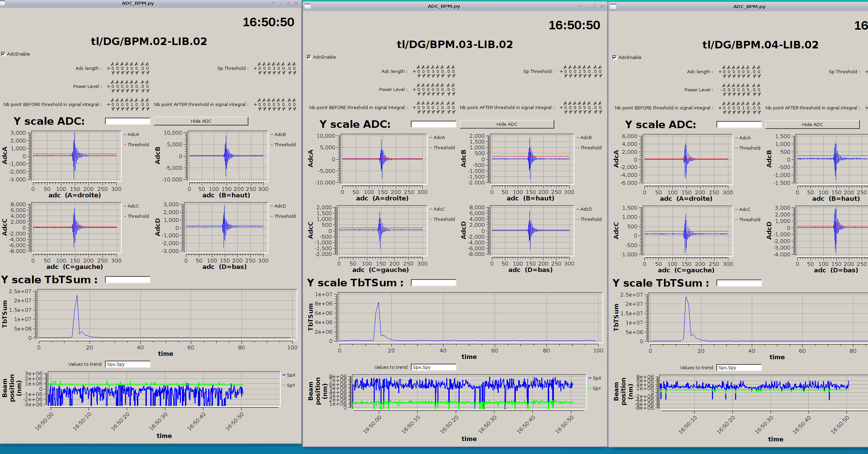Open window menu icon of BPM.04 window
Screen dimensions: 868x454
point(613,6)
